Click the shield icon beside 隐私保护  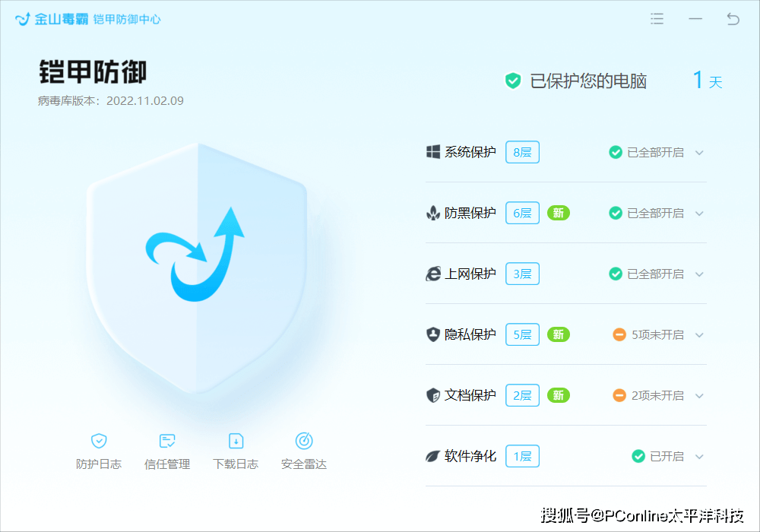coord(433,334)
